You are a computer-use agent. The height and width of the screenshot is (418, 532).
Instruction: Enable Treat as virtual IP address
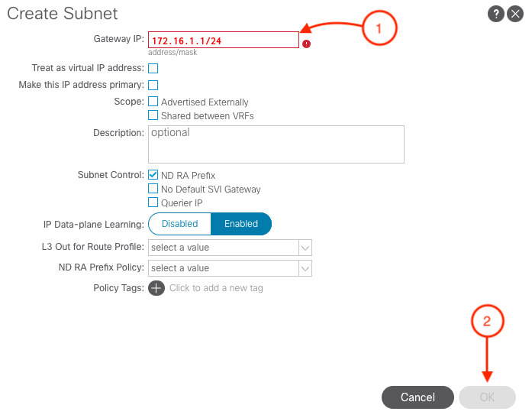(153, 69)
